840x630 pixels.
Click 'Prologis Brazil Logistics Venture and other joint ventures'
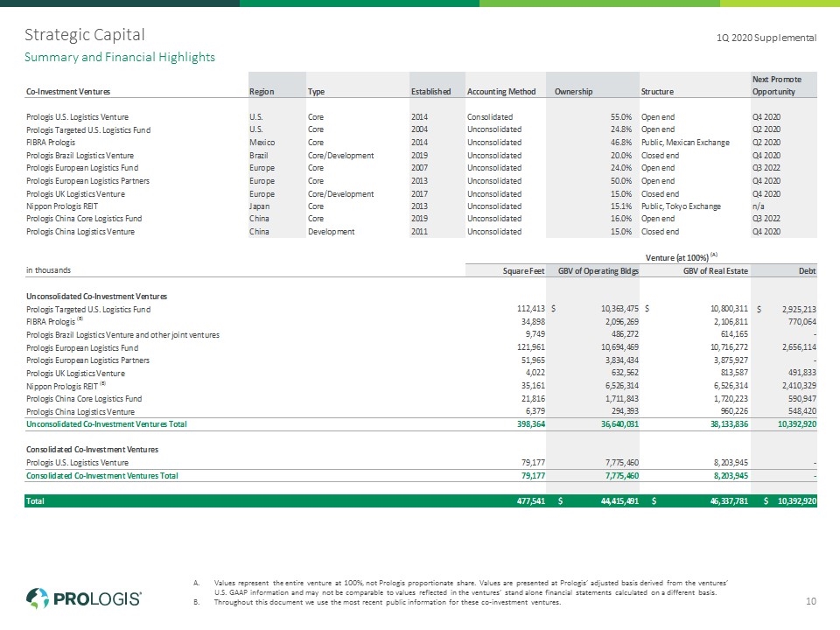click(x=122, y=335)
